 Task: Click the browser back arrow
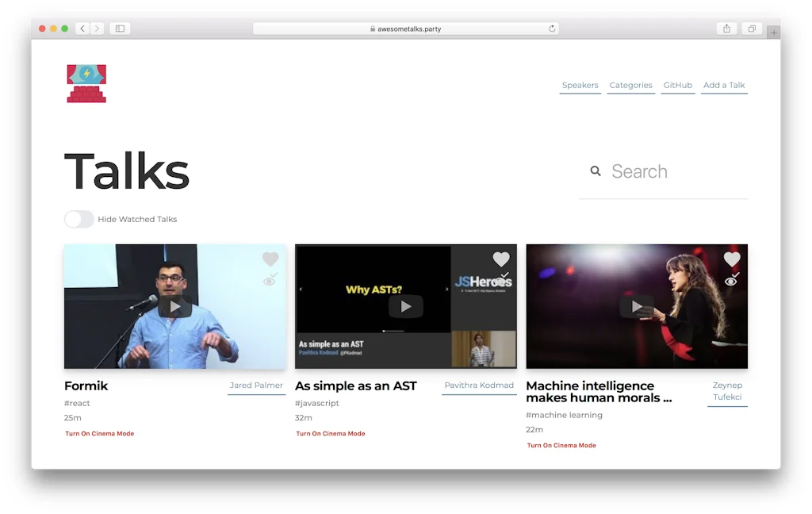[x=82, y=29]
